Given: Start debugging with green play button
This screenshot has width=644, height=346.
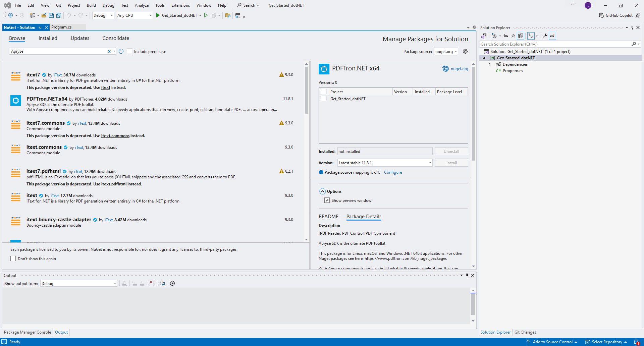Looking at the screenshot, I should click(158, 15).
